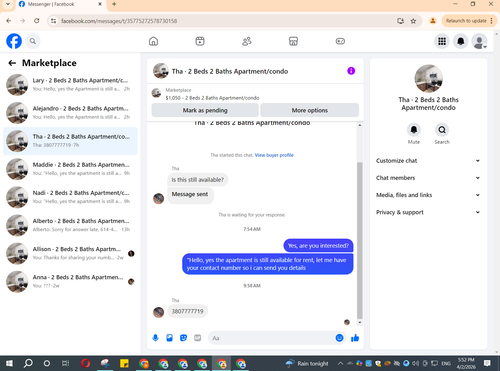Viewport: 500px width, 371px height.
Task: Open Windows notification center icon
Action: tap(487, 363)
